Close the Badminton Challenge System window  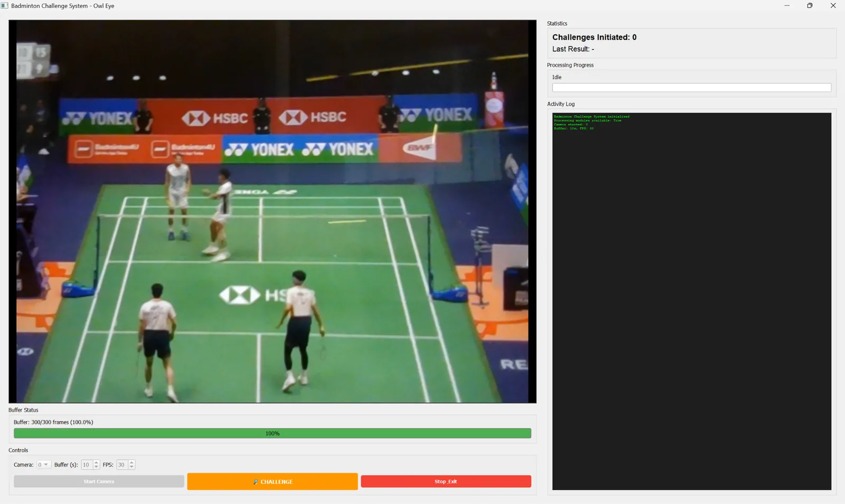pos(833,6)
